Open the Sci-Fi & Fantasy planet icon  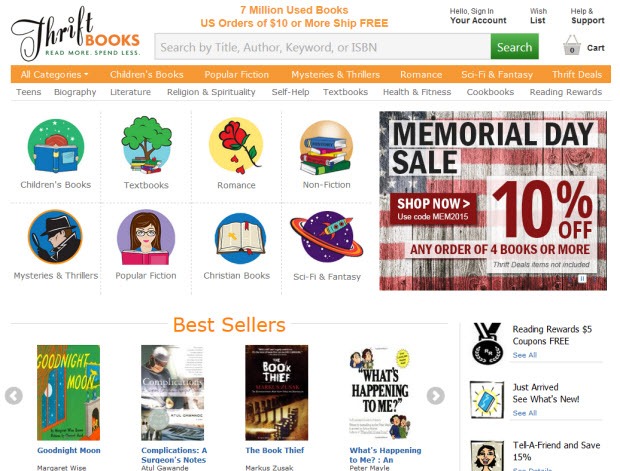pyautogui.click(x=326, y=236)
